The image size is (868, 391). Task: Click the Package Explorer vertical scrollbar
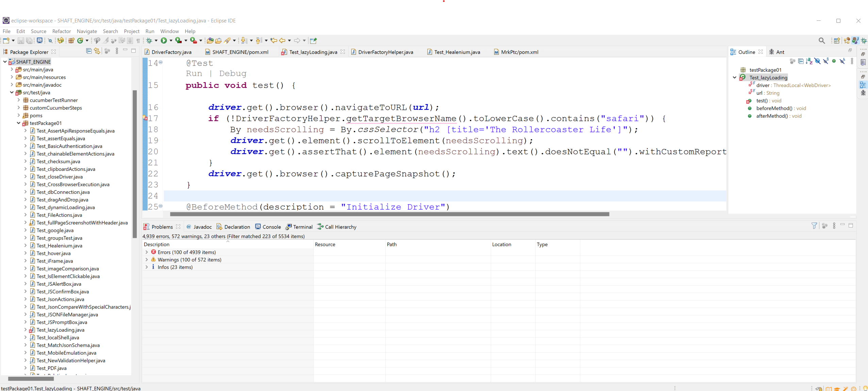[x=135, y=163]
